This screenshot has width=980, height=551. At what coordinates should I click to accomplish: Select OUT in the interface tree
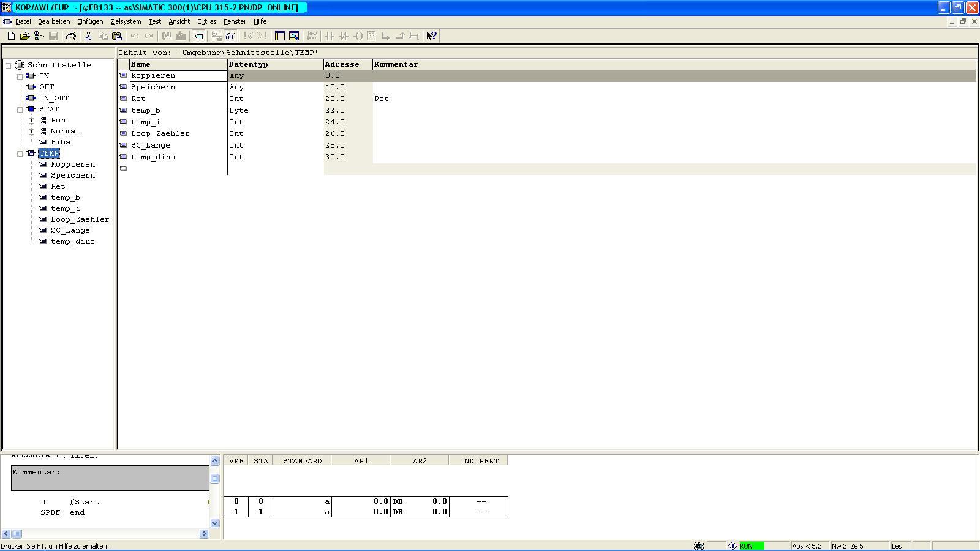(47, 87)
